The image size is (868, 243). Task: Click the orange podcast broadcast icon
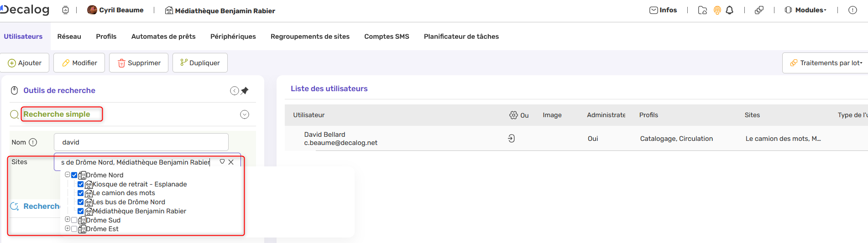tap(717, 10)
